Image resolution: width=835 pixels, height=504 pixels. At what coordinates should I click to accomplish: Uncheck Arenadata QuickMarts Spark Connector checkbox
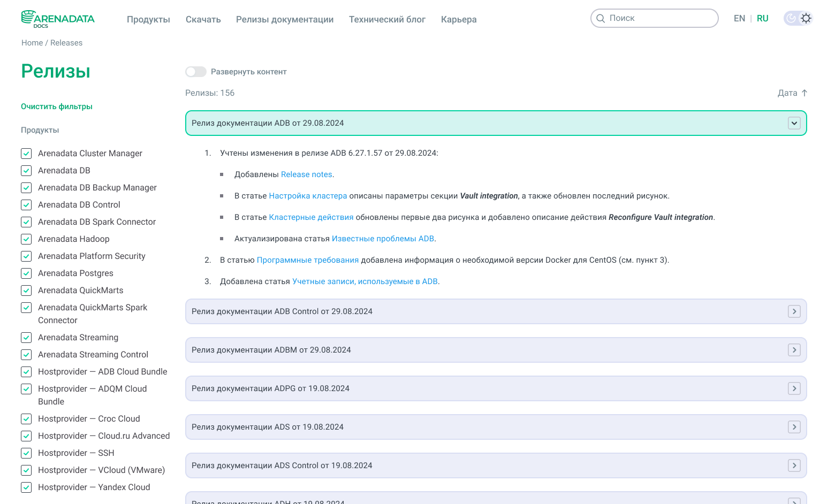click(26, 308)
